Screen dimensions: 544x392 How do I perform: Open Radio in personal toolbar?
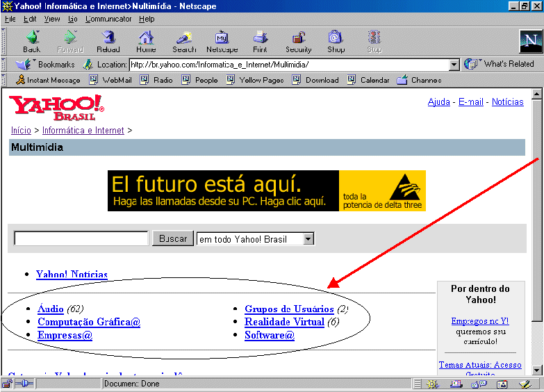pos(156,80)
